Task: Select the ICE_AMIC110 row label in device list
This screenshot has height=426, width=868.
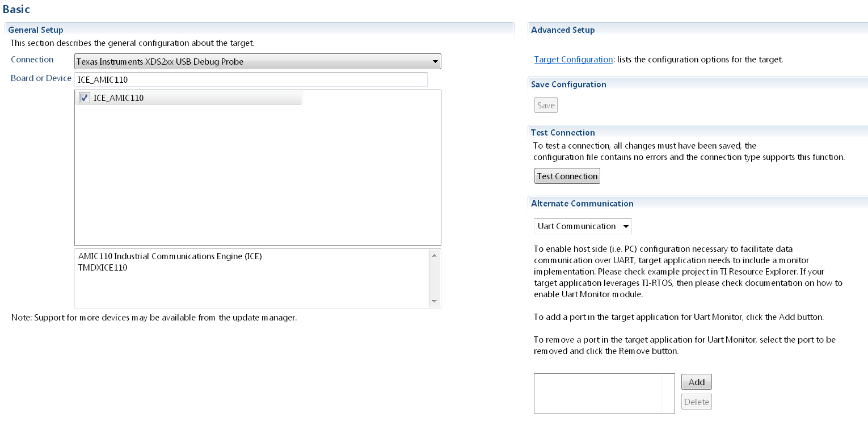Action: point(119,98)
